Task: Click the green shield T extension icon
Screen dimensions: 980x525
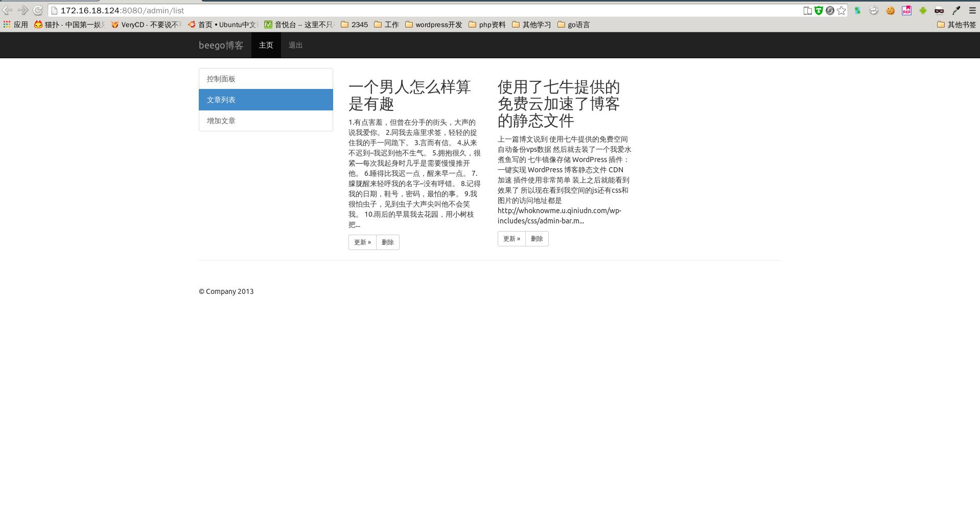Action: [819, 10]
